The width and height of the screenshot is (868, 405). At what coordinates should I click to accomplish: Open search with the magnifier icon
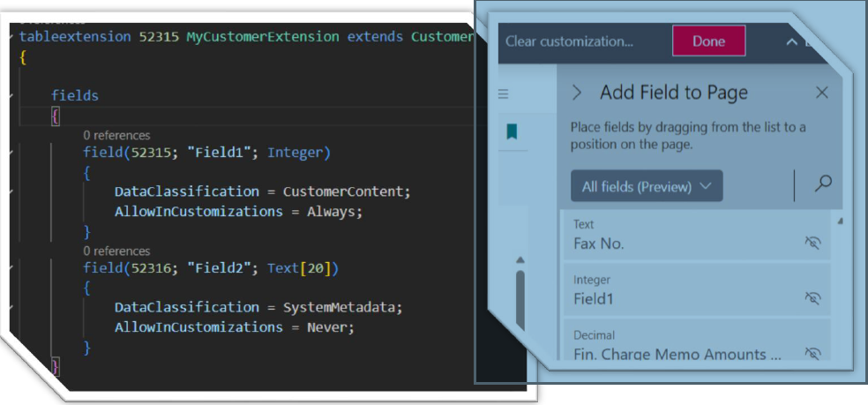823,184
